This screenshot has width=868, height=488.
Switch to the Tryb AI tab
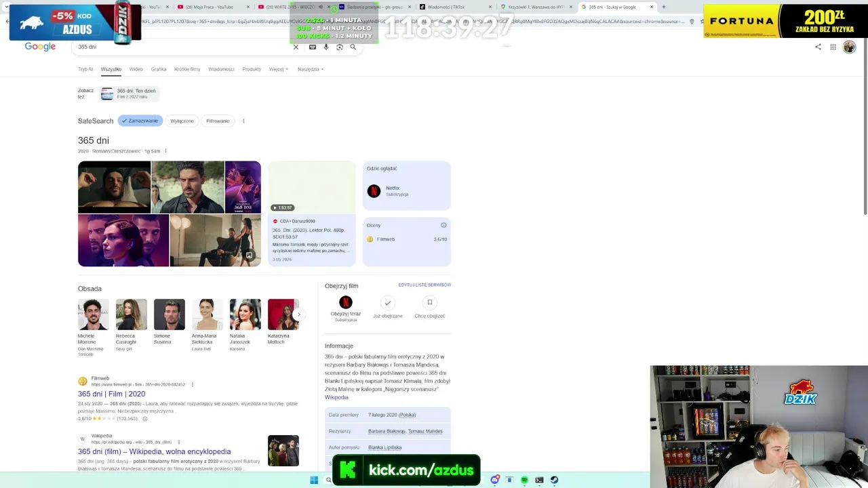[x=85, y=69]
